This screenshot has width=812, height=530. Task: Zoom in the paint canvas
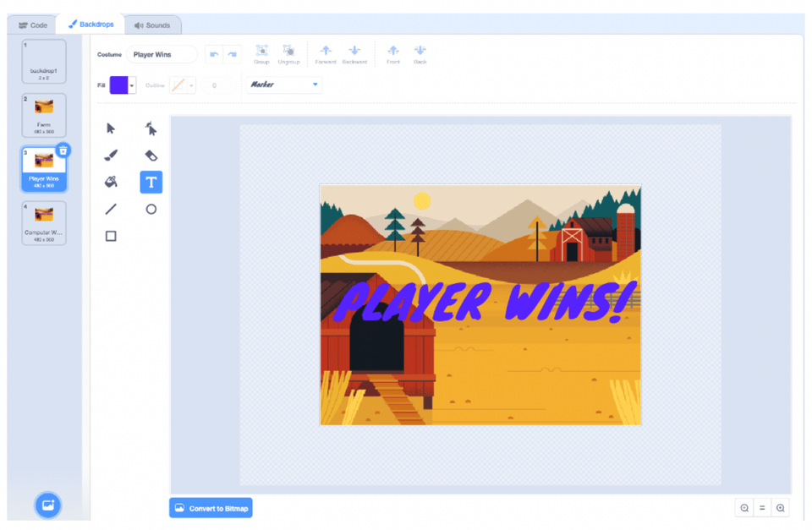pyautogui.click(x=781, y=508)
